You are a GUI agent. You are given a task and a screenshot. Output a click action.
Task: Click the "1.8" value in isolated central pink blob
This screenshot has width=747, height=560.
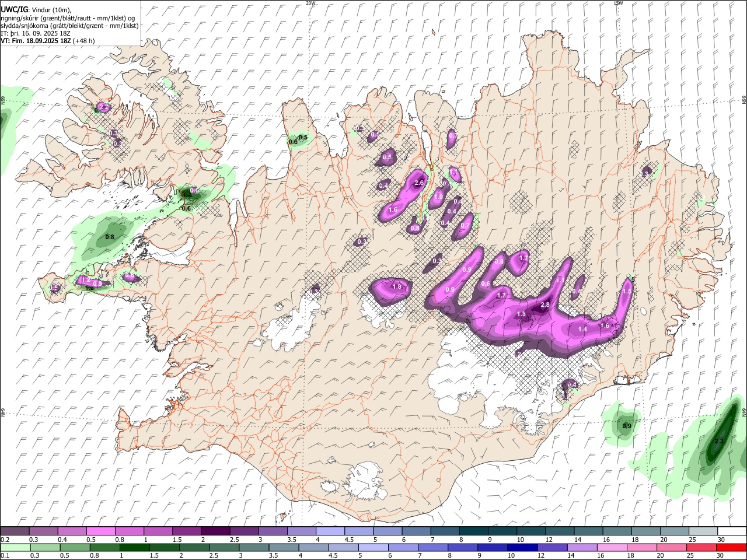397,287
